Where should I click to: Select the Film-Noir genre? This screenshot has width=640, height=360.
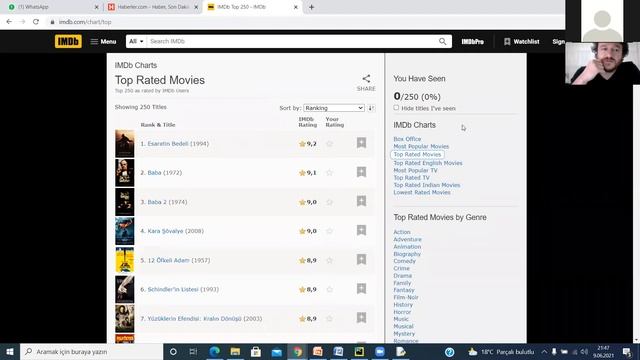point(406,297)
